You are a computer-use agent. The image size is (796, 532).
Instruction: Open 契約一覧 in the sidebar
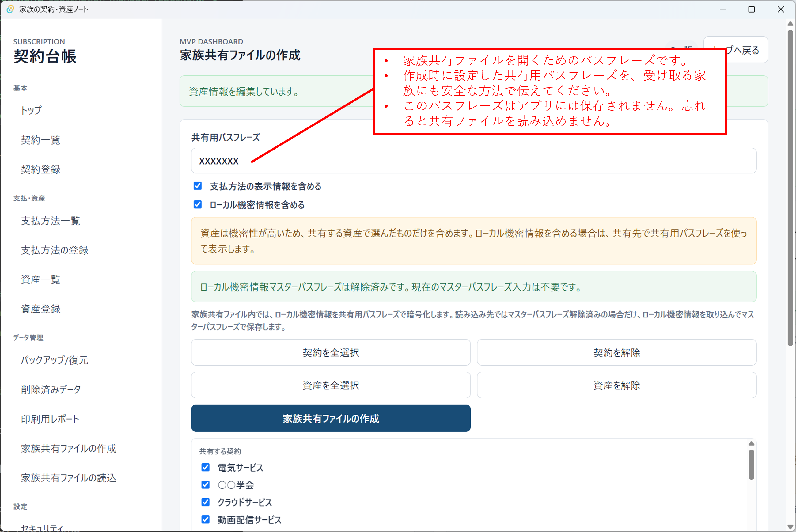coord(41,140)
